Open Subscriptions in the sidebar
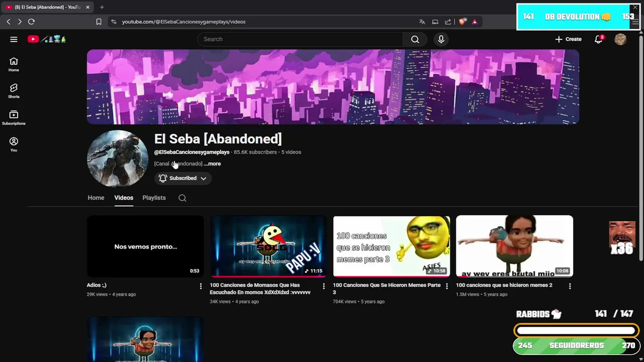644x362 pixels. 14,118
